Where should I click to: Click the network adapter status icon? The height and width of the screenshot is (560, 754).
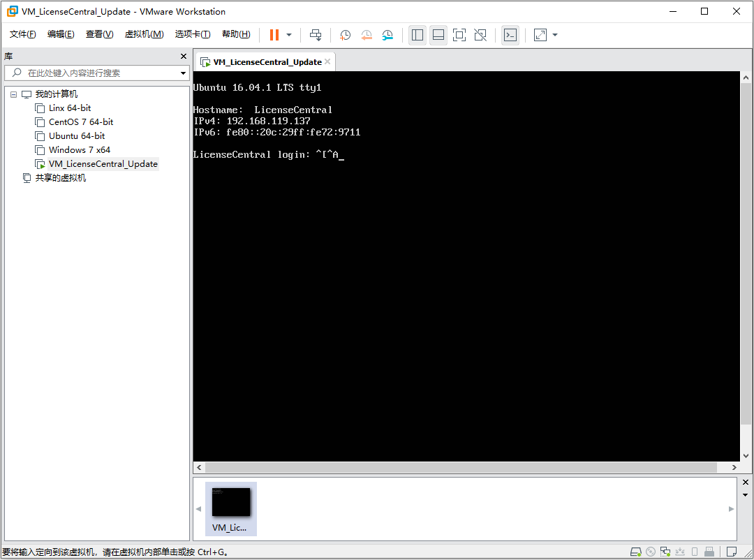665,552
